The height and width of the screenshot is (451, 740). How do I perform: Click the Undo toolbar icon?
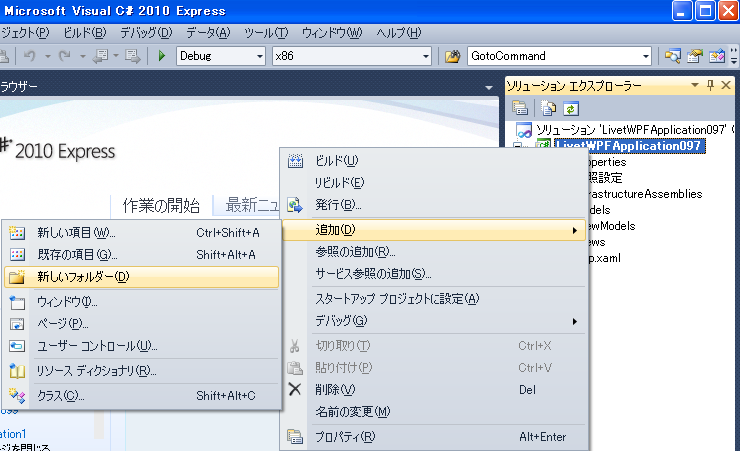pyautogui.click(x=30, y=56)
